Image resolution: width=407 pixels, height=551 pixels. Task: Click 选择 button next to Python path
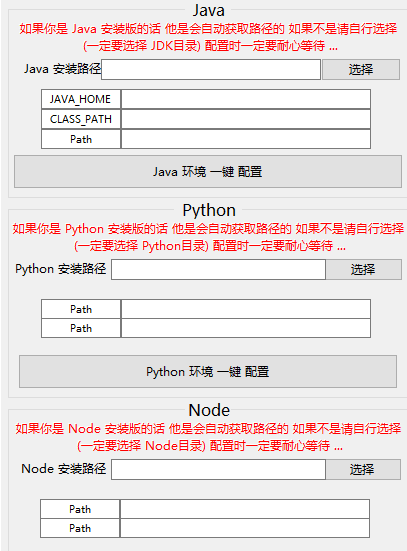363,270
